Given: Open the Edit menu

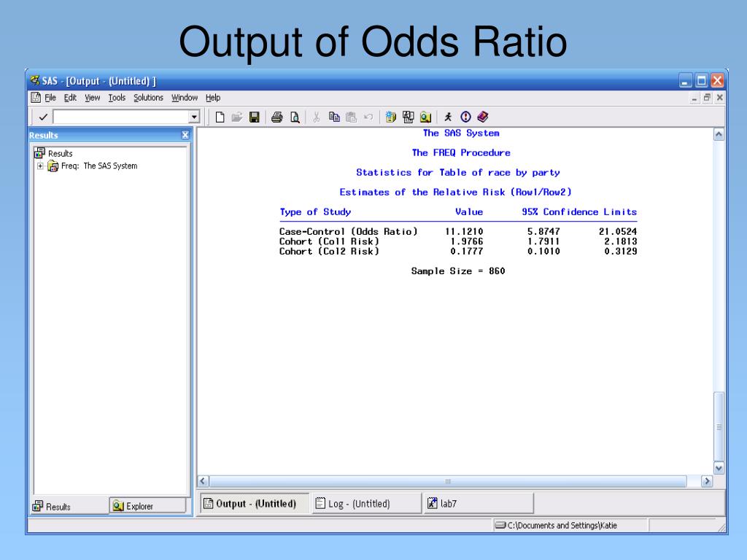Looking at the screenshot, I should (70, 98).
